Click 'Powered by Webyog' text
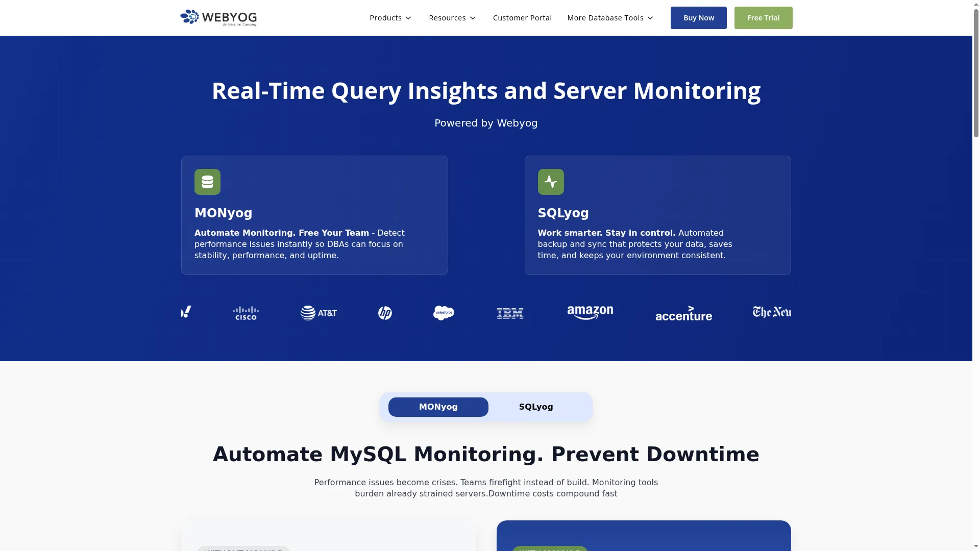980x551 pixels. point(486,123)
